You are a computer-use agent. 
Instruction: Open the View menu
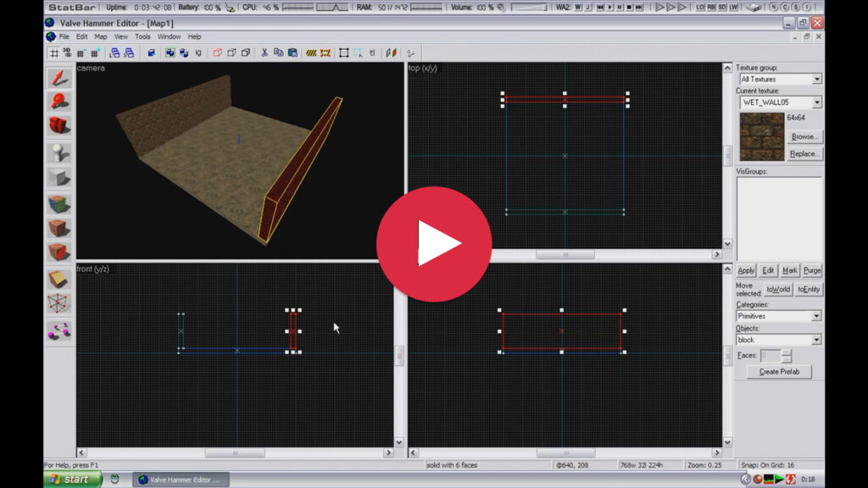click(x=120, y=36)
